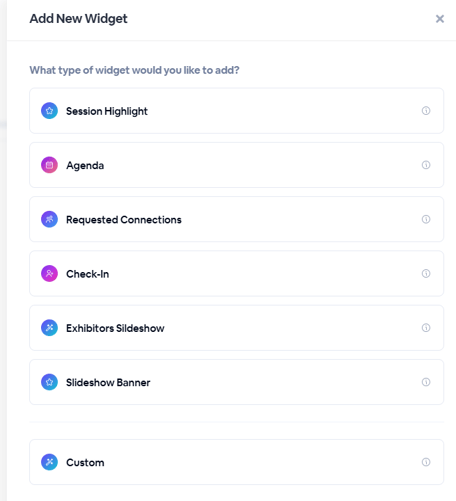
Task: Select the Session Highlight widget label
Action: click(107, 111)
